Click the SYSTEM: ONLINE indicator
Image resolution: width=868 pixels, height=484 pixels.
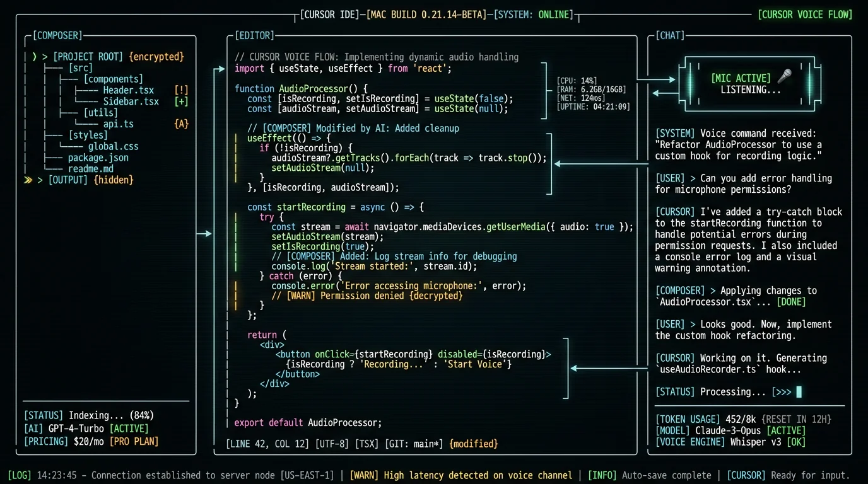pyautogui.click(x=533, y=14)
